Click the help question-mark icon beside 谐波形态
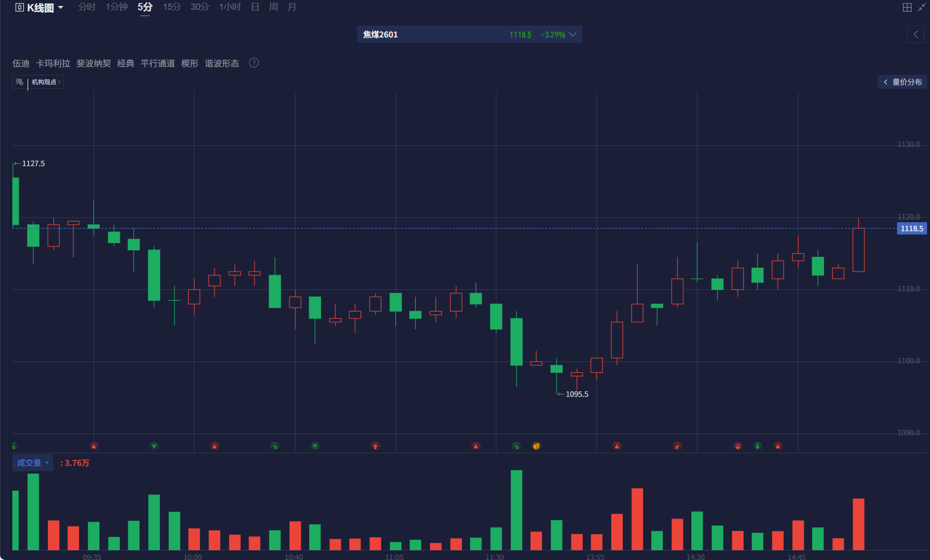This screenshot has width=930, height=560. point(254,63)
